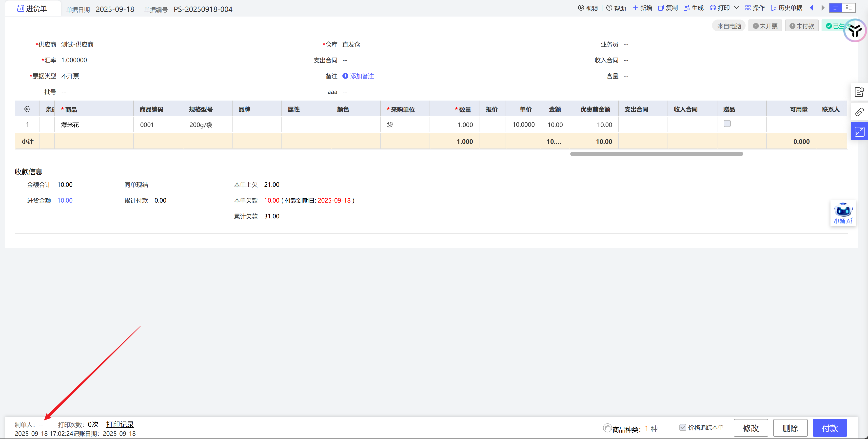Viewport: 868px width, 439px height.
Task: Switch to list layout view toggle
Action: tap(848, 8)
